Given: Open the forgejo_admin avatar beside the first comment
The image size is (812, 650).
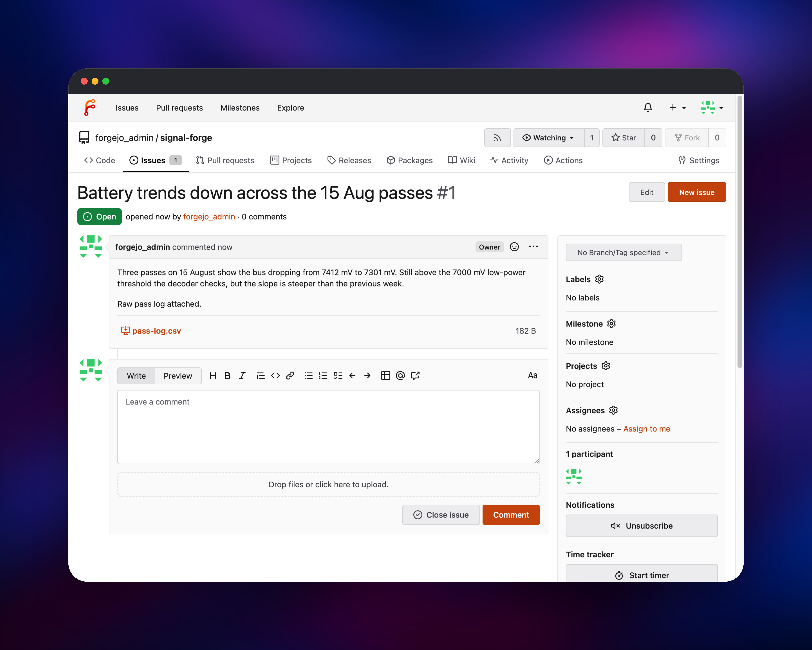Looking at the screenshot, I should click(x=91, y=247).
